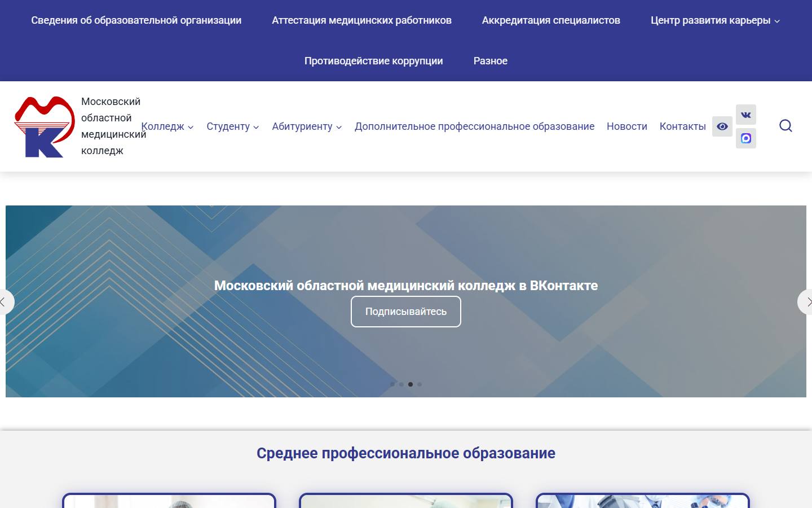
Task: Expand the Абитуриенту dropdown menu
Action: [307, 126]
